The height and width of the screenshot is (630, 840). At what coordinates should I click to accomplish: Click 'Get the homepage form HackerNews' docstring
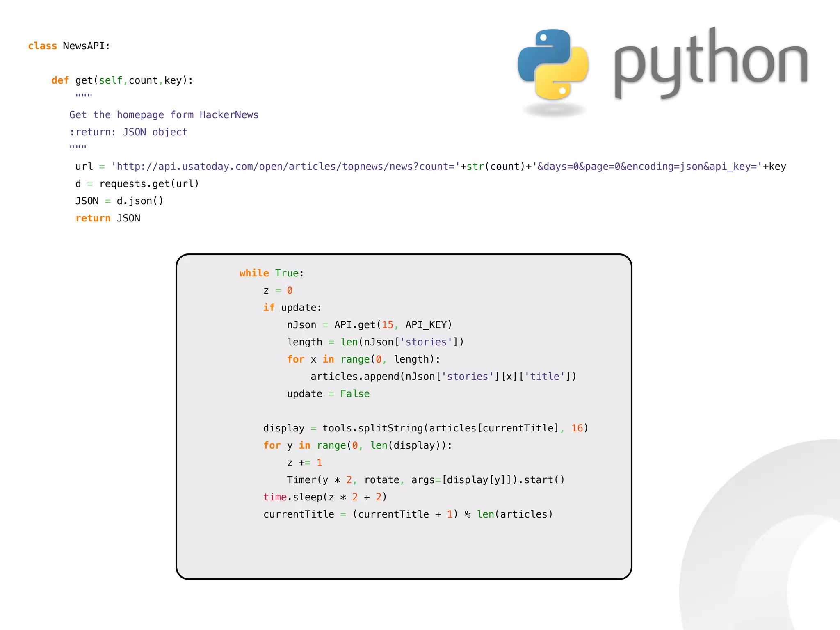(x=164, y=115)
